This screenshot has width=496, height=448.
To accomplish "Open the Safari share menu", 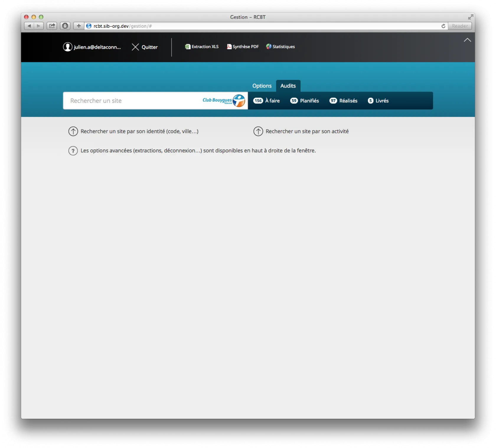I will coord(52,26).
